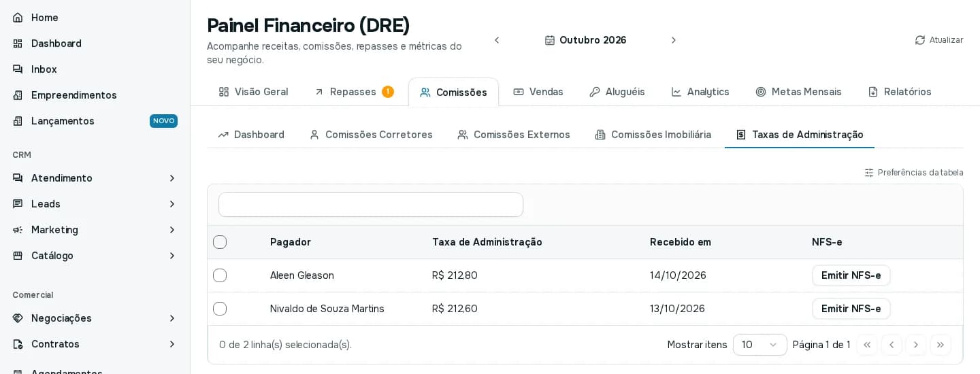
Task: Click the Empreendimentos building icon
Action: pyautogui.click(x=18, y=95)
